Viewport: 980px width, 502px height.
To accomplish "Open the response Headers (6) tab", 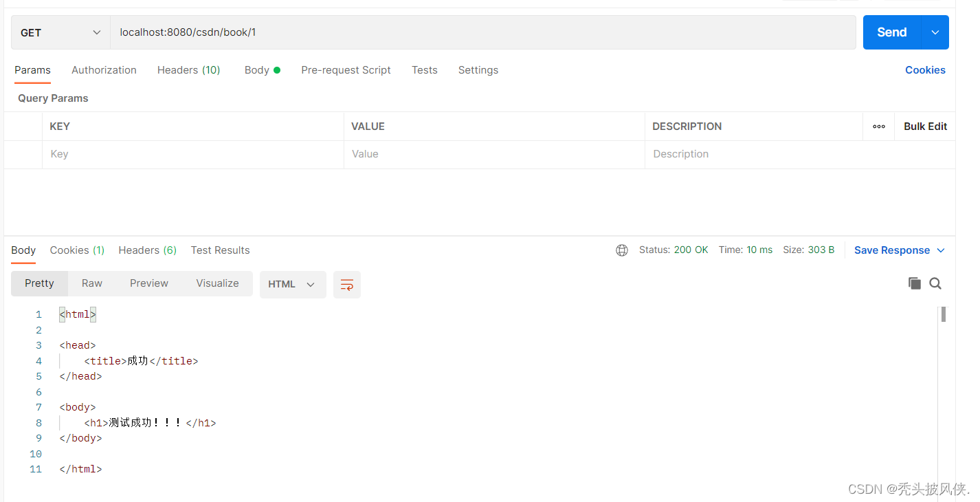I will tap(148, 250).
